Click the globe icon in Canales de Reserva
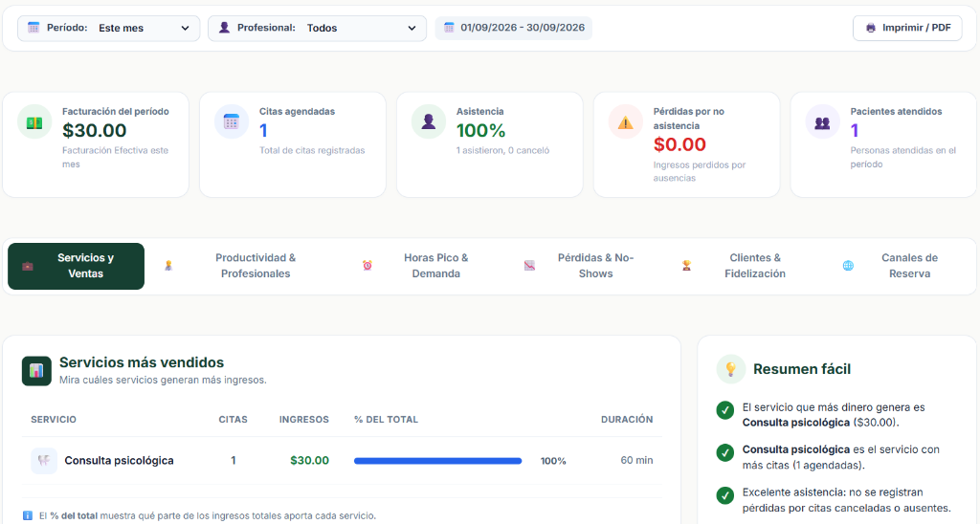Image resolution: width=980 pixels, height=524 pixels. 848,266
